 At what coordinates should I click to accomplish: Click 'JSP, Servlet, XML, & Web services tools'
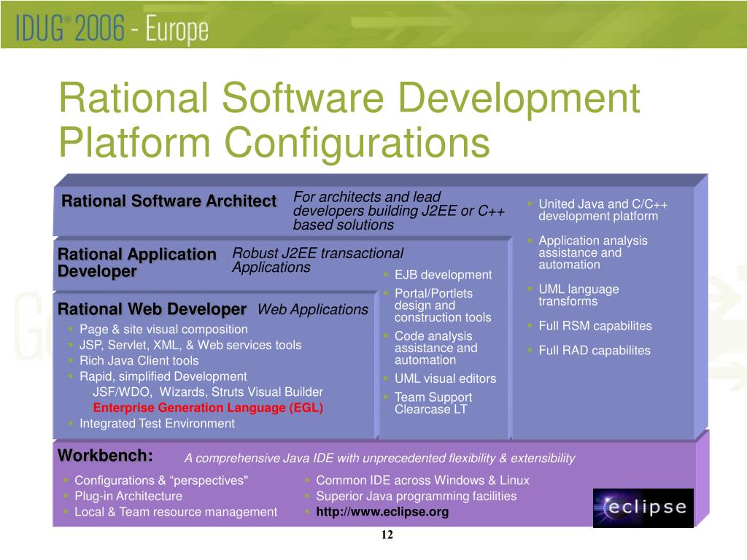190,345
